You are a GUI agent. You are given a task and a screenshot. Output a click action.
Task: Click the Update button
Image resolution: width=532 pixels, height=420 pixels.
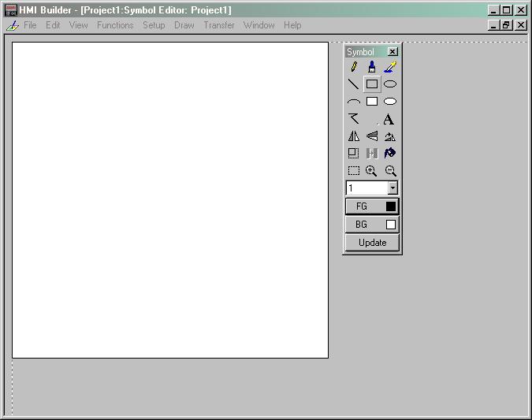click(x=372, y=243)
